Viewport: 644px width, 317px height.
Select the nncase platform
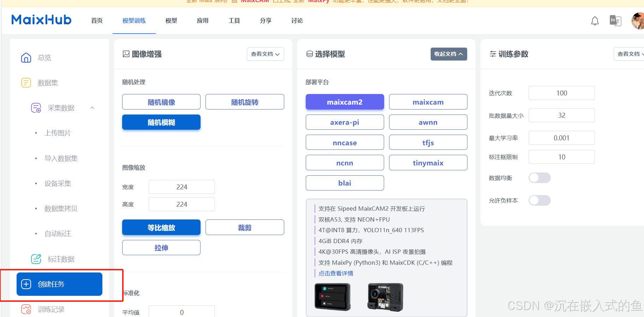click(x=345, y=142)
